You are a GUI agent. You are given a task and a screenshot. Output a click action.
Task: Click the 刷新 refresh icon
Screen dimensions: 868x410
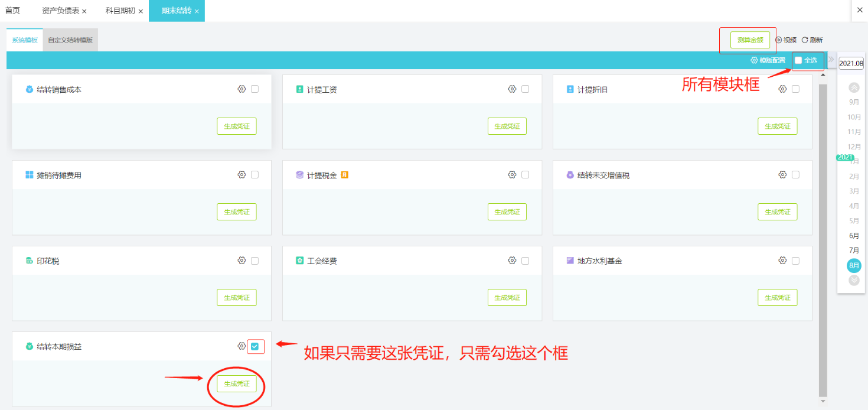point(805,40)
